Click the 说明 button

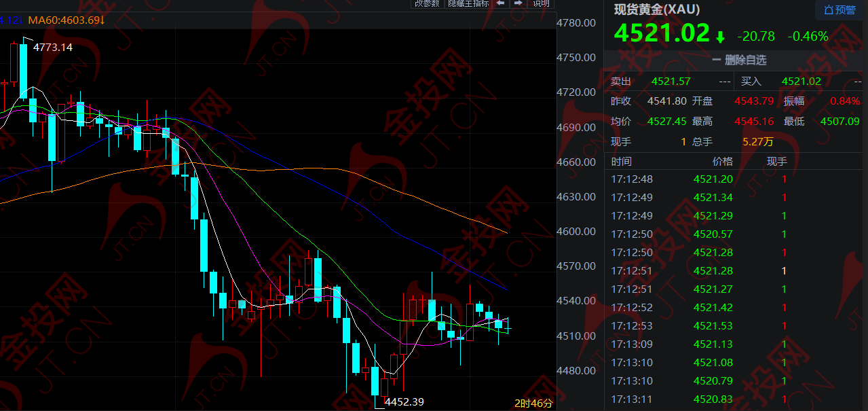[x=541, y=3]
